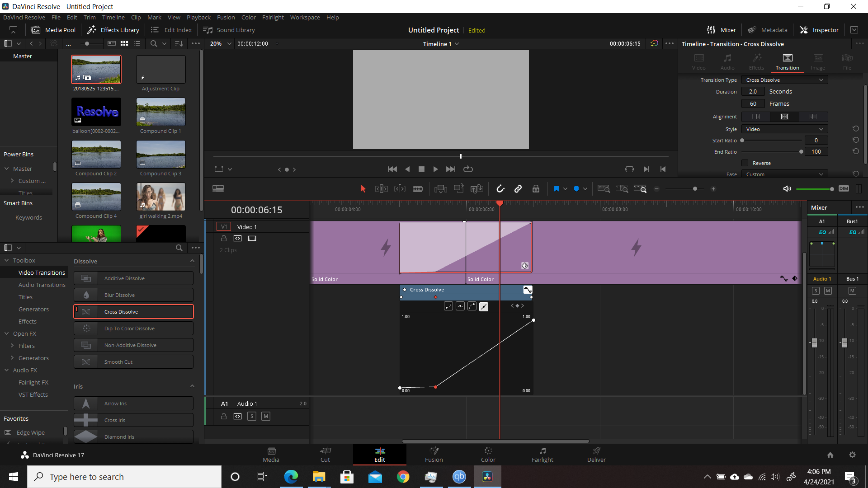The image size is (868, 488).
Task: Open the Transition Type dropdown
Action: click(785, 80)
